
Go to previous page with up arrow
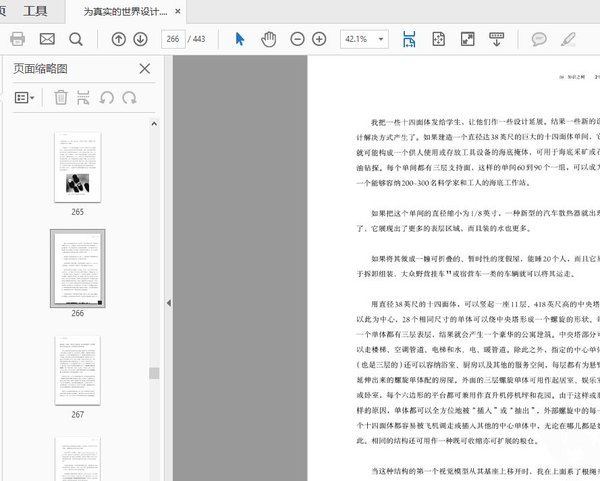pos(118,39)
